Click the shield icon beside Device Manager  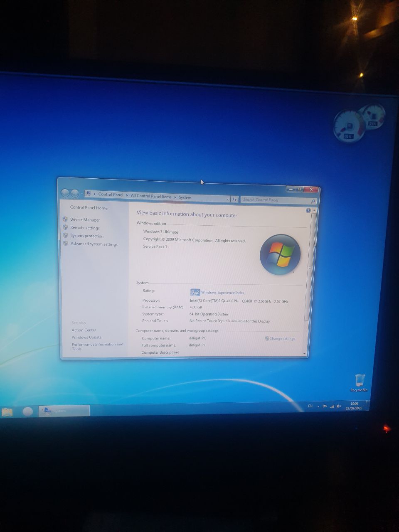(65, 219)
